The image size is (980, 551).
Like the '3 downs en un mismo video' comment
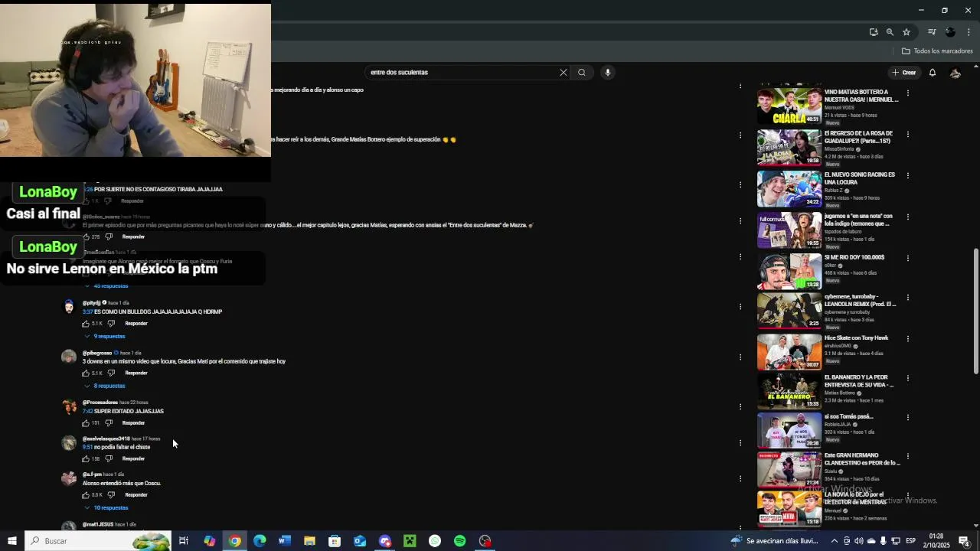[x=86, y=373]
